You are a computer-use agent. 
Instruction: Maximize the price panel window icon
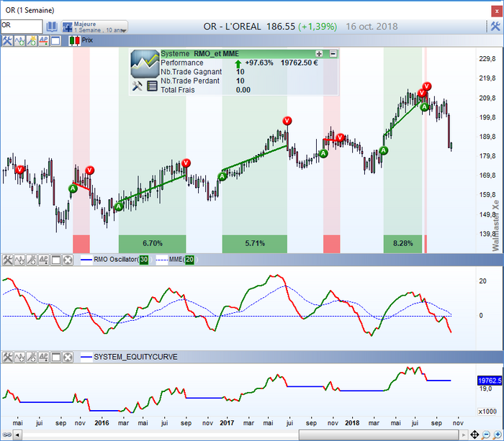point(55,41)
